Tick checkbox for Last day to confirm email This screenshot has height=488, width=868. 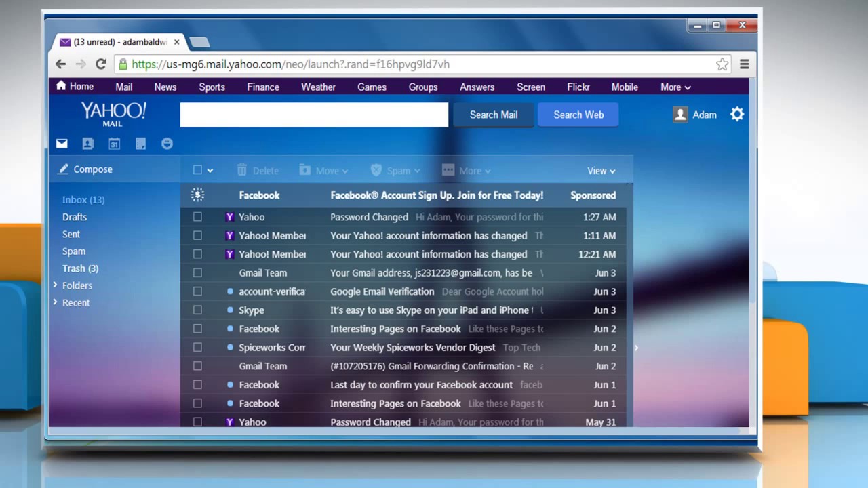tap(197, 384)
